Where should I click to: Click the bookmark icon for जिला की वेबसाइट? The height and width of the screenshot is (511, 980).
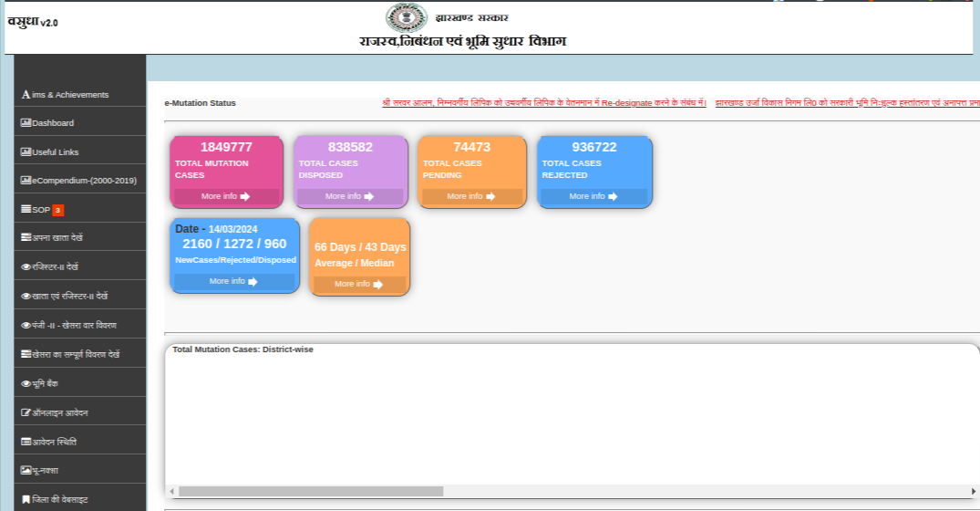(26, 500)
